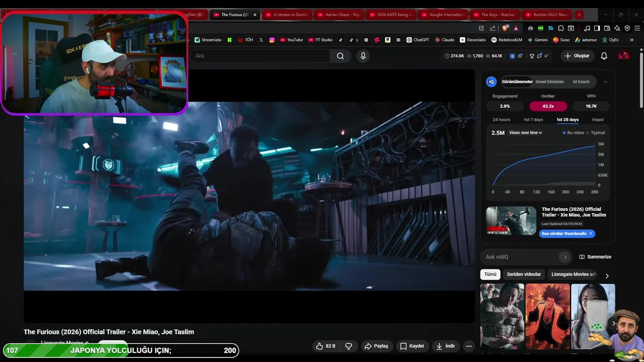
Task: Open the OyEk bookmark
Action: tap(610, 40)
